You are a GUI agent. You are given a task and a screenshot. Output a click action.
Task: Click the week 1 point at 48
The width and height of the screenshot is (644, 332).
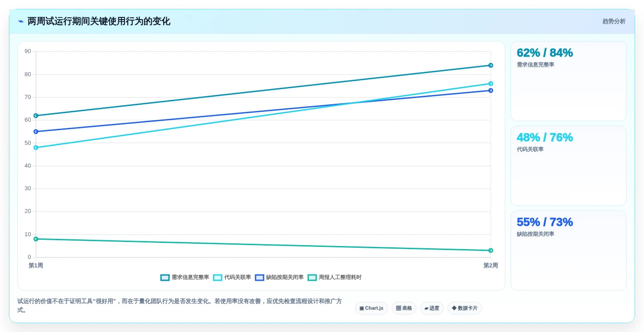(36, 148)
